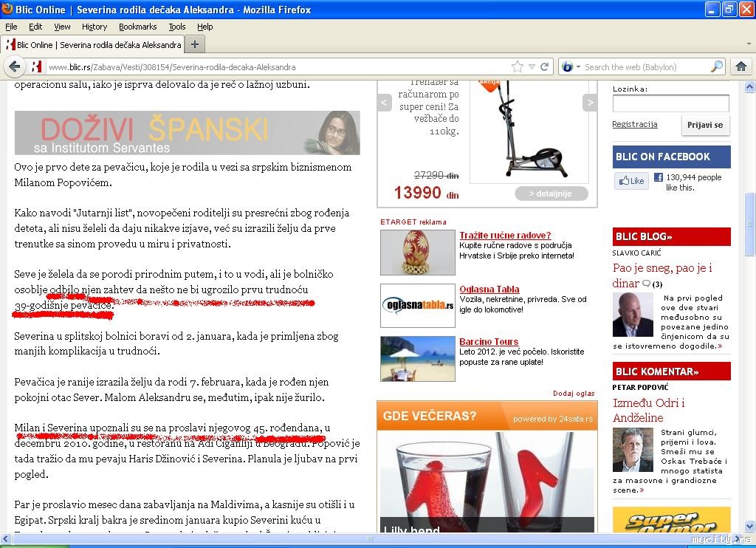The image size is (756, 548).
Task: Open the Barcino Tours ad link
Action: pos(489,341)
